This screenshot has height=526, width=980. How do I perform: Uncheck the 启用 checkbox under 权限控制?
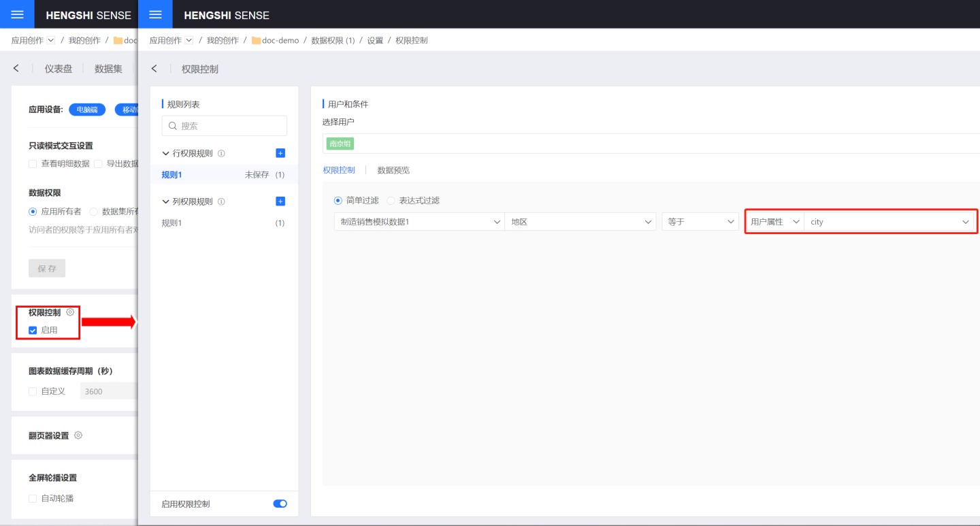[x=33, y=331]
